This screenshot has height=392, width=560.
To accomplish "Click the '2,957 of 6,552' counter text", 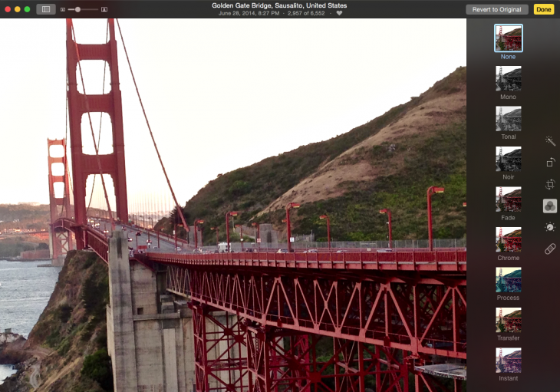I will [306, 13].
